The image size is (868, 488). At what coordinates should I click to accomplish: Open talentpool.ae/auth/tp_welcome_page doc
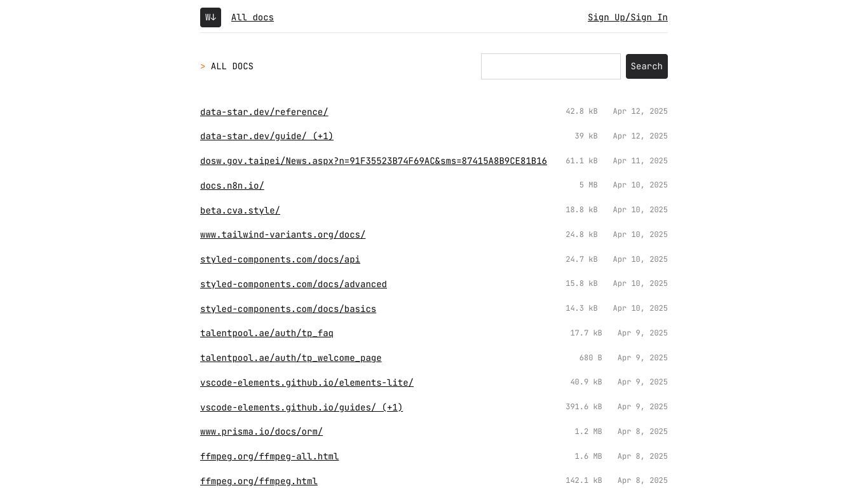pyautogui.click(x=291, y=358)
